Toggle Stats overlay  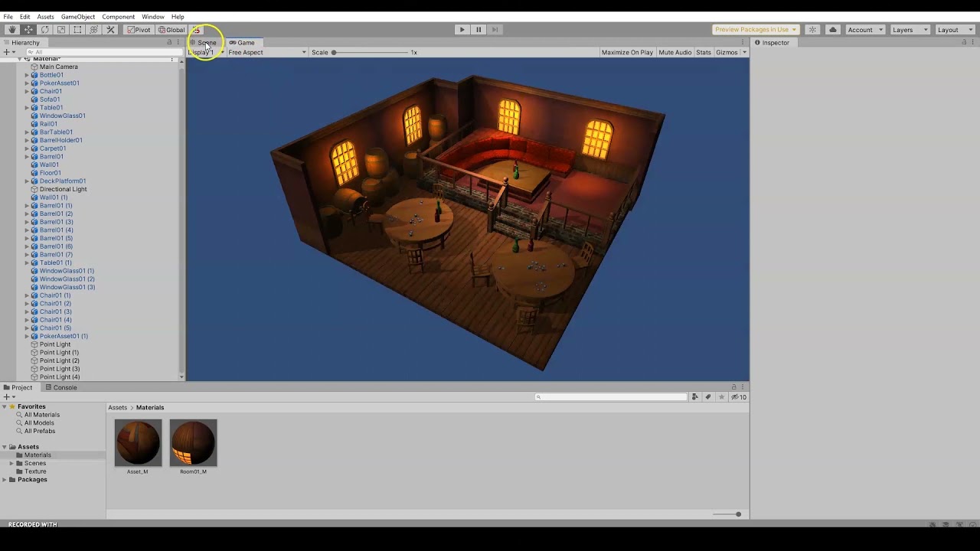(703, 53)
